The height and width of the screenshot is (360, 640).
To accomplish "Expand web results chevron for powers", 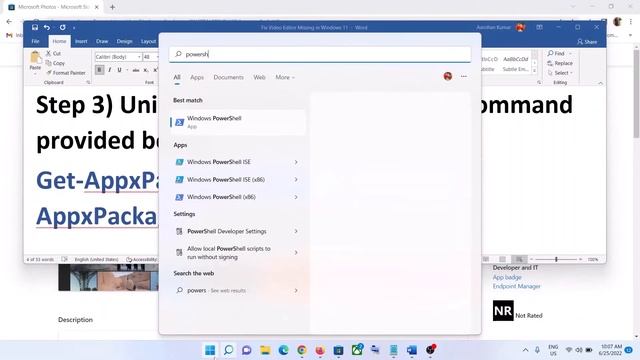I will click(296, 291).
